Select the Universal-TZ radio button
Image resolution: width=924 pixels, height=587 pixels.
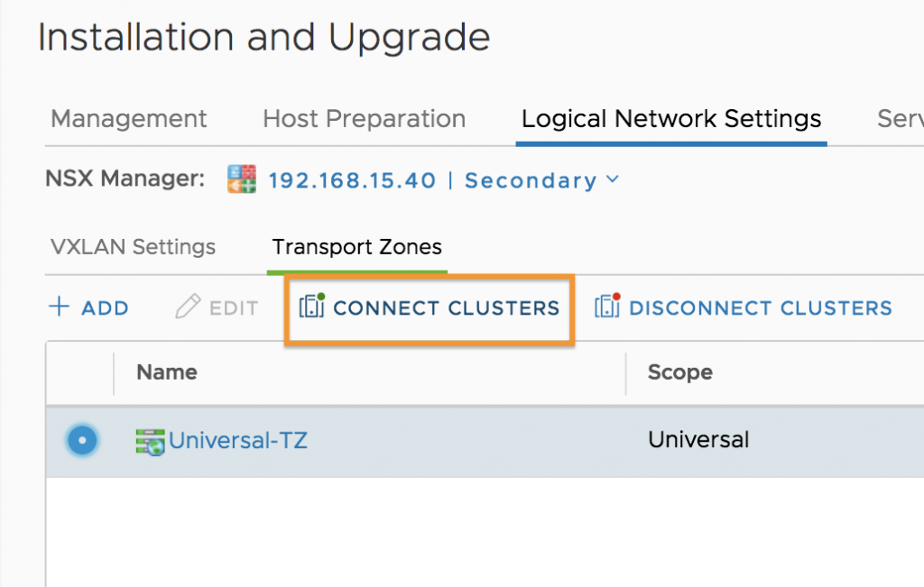coord(82,440)
